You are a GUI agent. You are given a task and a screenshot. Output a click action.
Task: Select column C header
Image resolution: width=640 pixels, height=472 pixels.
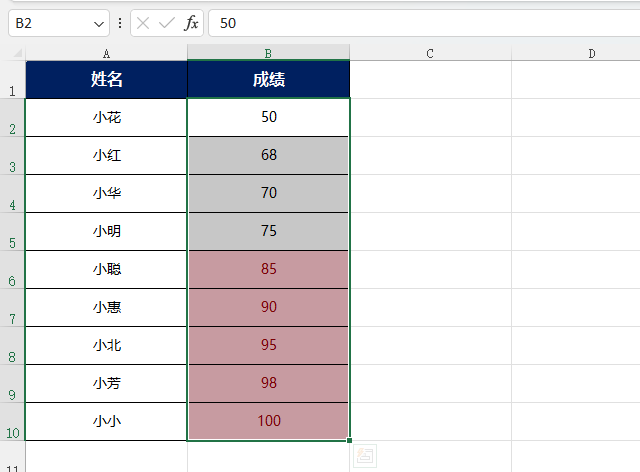pos(430,53)
